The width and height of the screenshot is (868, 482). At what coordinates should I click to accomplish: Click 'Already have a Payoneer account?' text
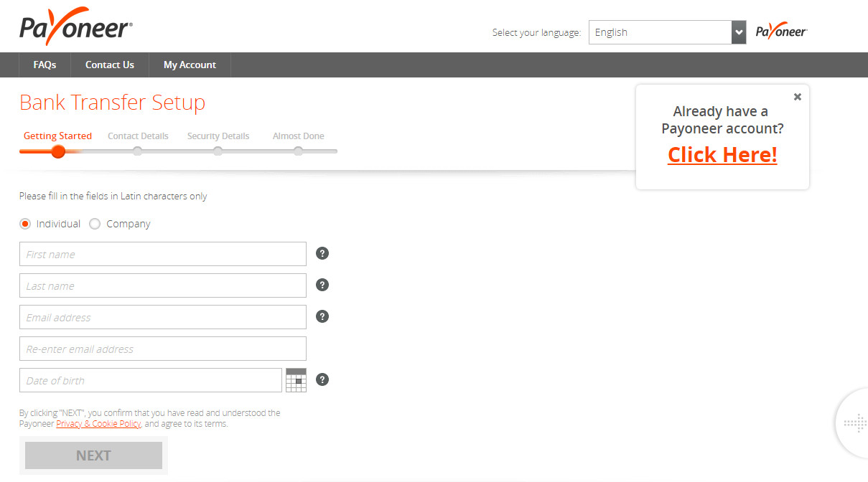point(722,120)
